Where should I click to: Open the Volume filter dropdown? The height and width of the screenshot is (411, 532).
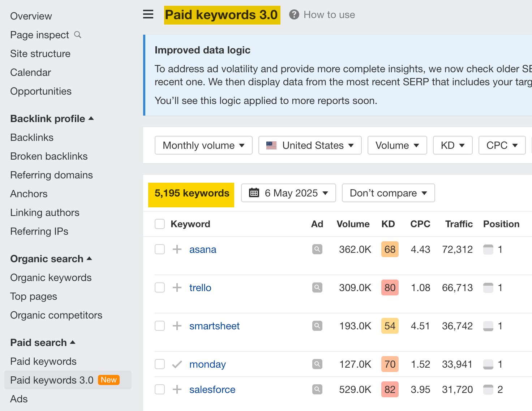point(397,145)
